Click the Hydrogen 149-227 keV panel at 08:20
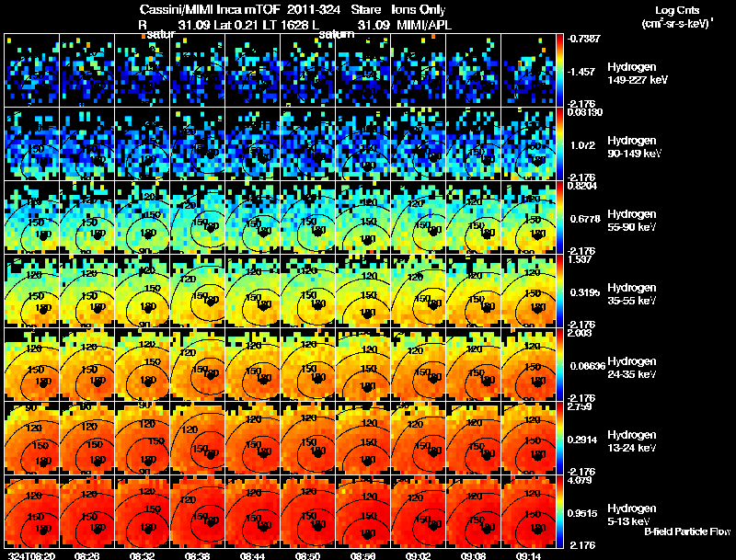The width and height of the screenshot is (736, 560). point(32,71)
